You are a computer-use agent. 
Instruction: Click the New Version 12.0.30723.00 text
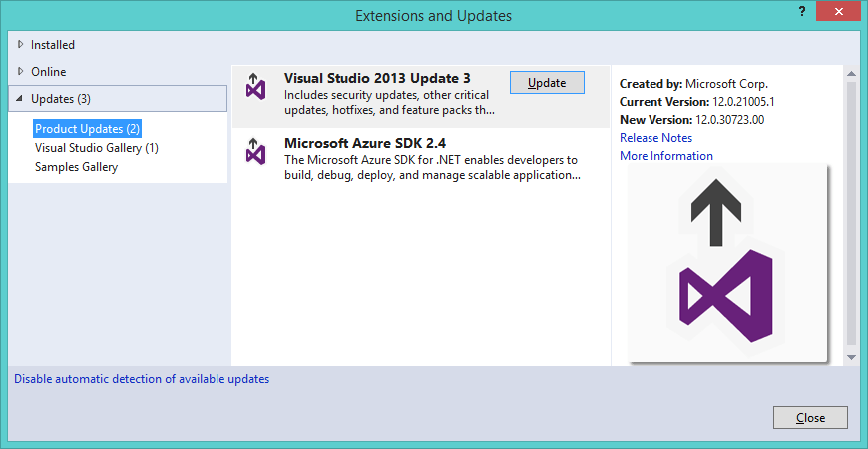[691, 120]
